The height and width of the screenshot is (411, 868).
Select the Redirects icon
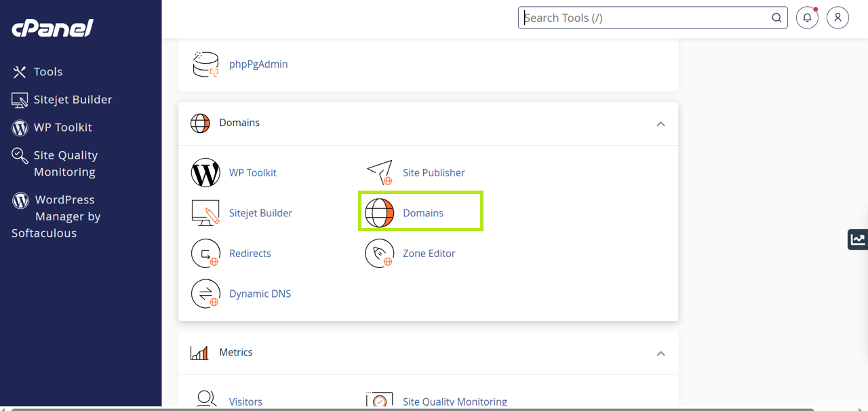[205, 254]
